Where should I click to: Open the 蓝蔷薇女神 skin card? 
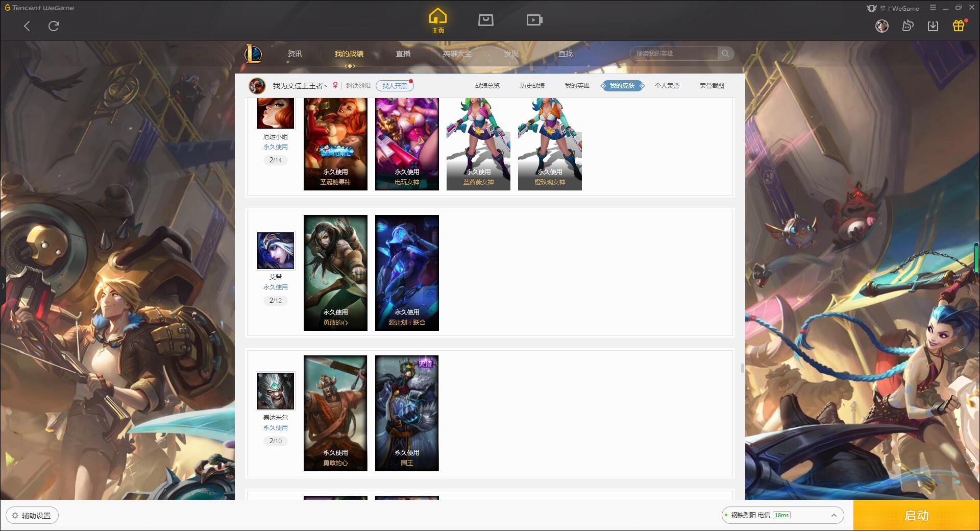coord(478,144)
